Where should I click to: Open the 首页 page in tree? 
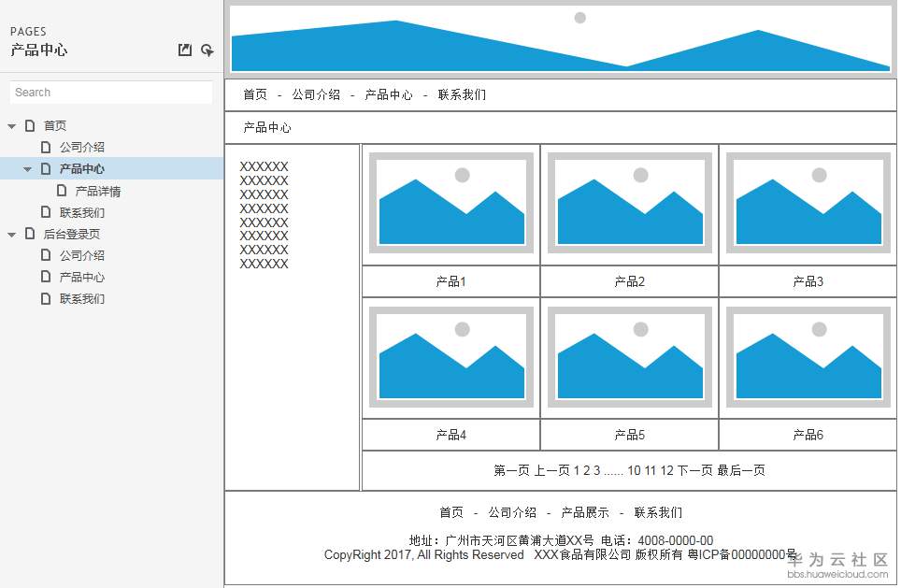[x=55, y=125]
